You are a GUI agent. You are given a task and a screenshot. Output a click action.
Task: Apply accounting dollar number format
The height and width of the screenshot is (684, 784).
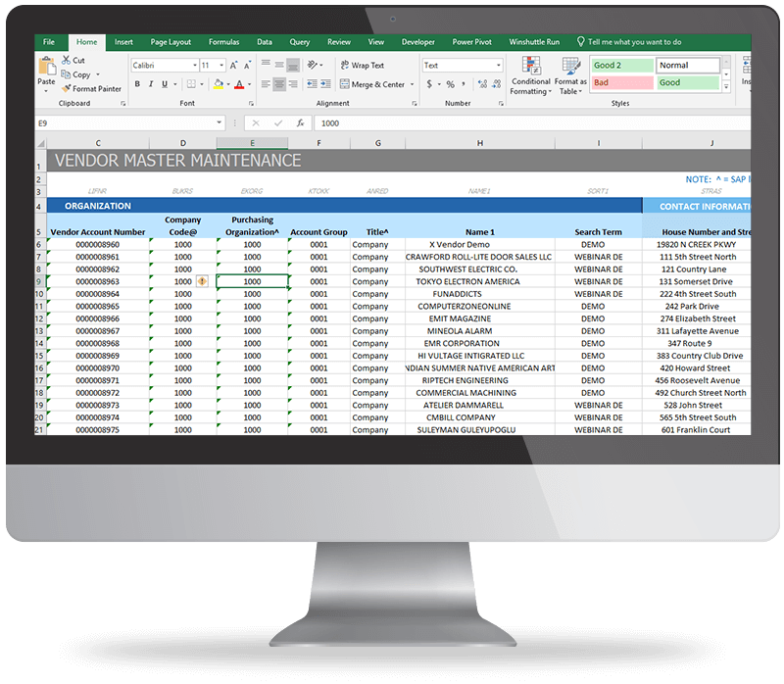[429, 84]
